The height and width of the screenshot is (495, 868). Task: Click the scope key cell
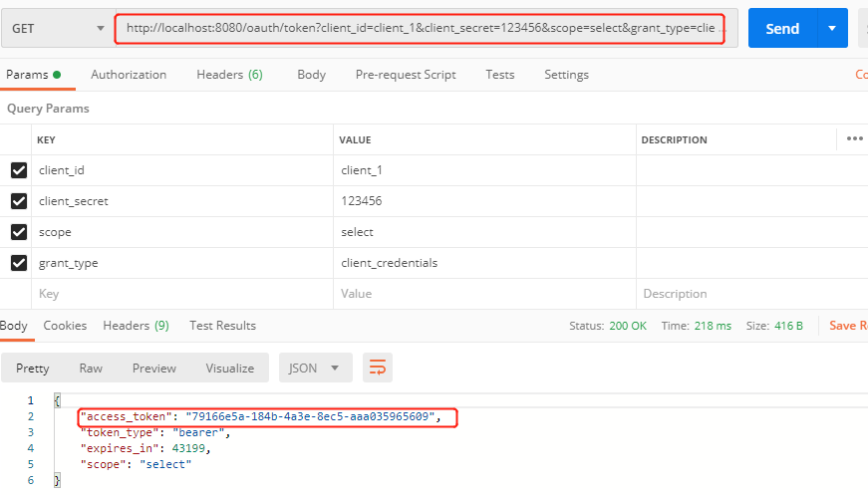(182, 232)
